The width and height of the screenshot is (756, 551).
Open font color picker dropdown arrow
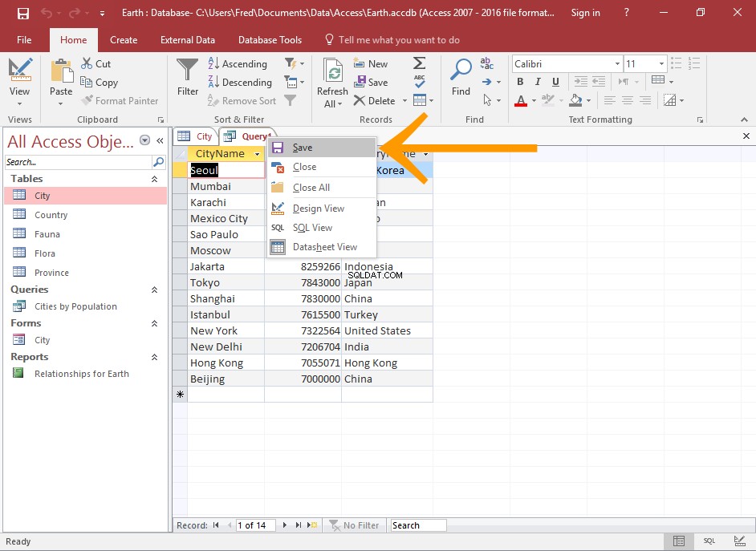click(534, 101)
